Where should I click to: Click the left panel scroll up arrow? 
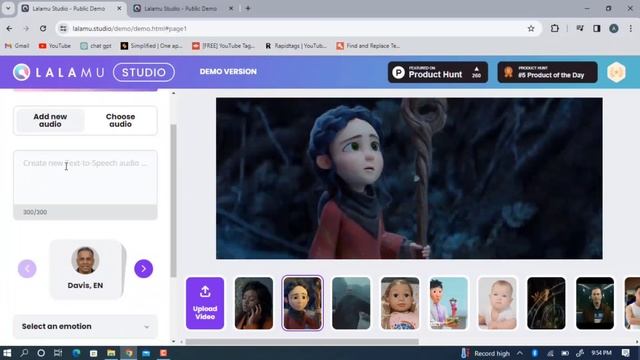(173, 93)
